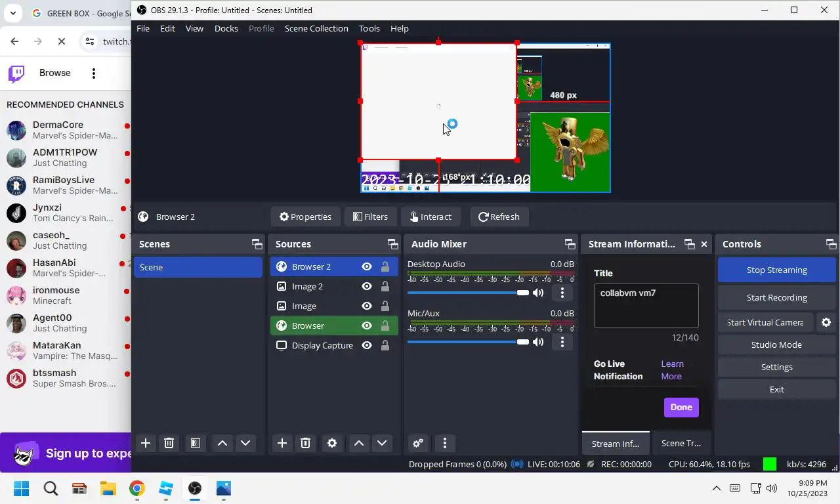Open the Scene Collection menu

tap(316, 28)
